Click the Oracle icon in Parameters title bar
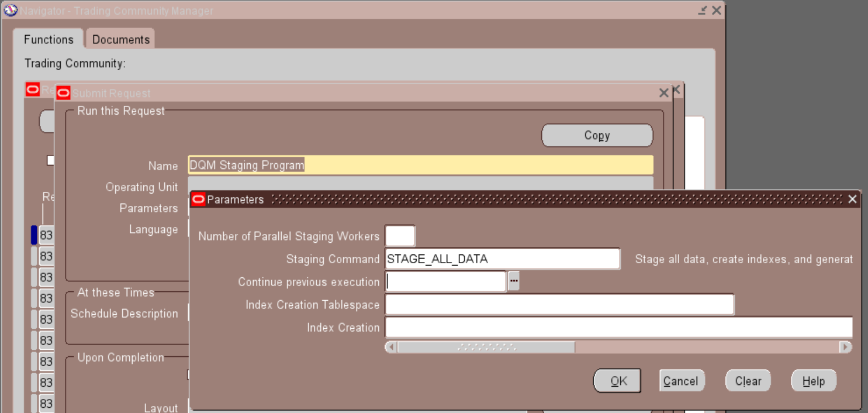The image size is (868, 413). [199, 199]
